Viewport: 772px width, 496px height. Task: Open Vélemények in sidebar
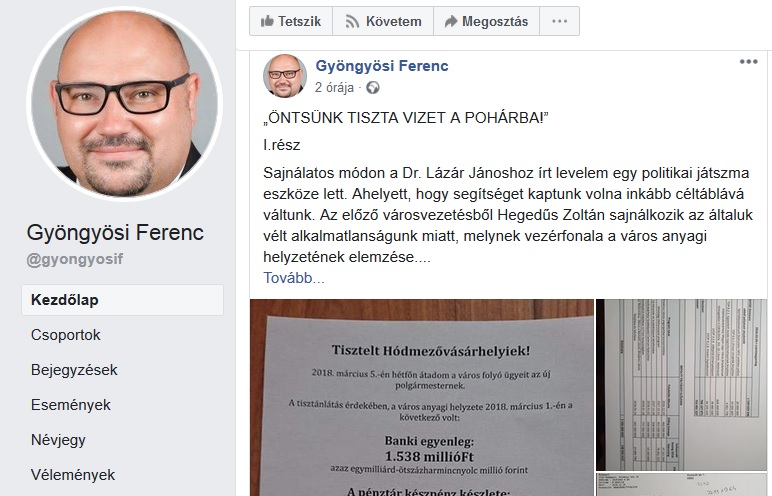pos(72,475)
